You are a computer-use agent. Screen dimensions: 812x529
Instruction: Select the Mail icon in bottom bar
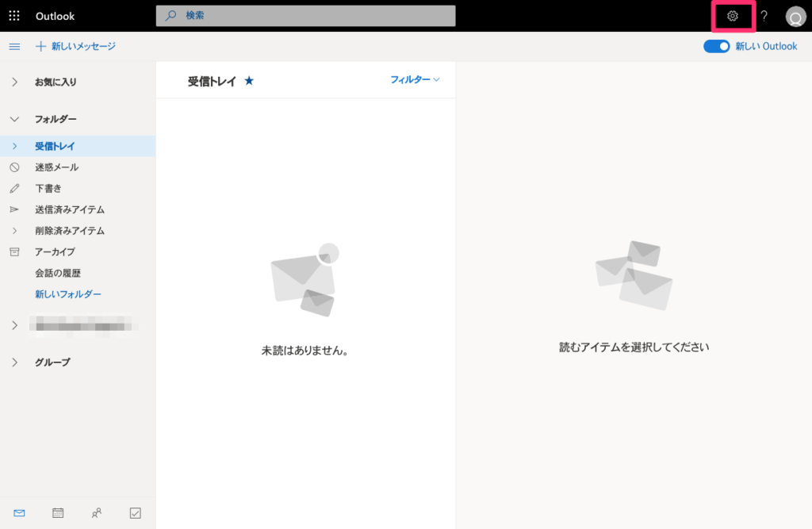(19, 513)
